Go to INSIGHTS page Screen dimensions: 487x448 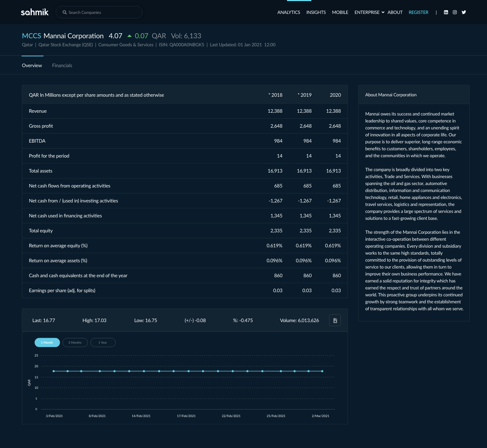pyautogui.click(x=316, y=12)
